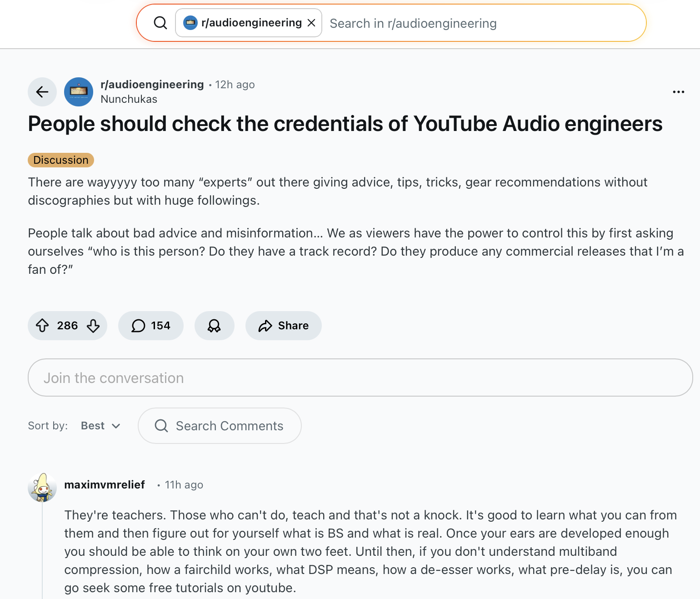The width and height of the screenshot is (700, 599).
Task: Open the r/audioengineering subreddit link
Action: pos(152,84)
